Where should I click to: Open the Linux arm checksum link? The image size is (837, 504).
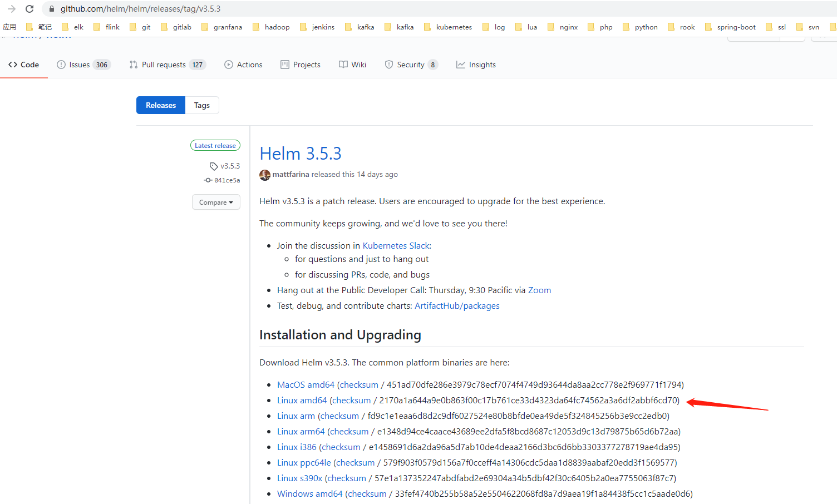pos(339,416)
